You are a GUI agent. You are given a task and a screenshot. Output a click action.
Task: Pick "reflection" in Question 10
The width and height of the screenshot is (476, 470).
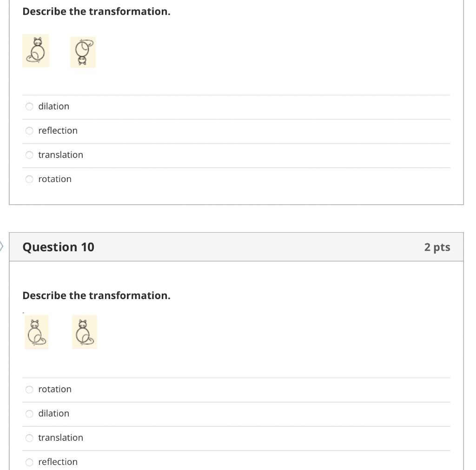click(x=58, y=462)
